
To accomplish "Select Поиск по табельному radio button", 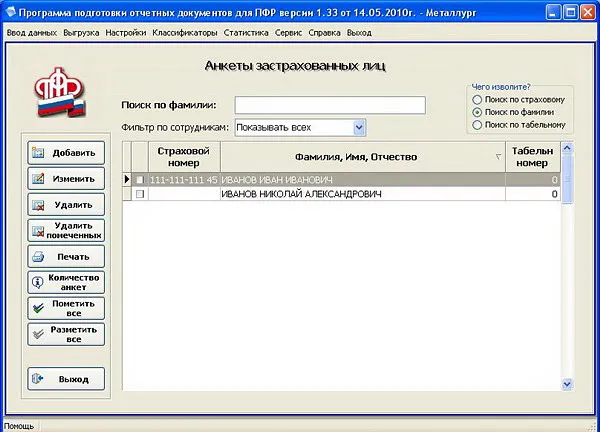I will (x=477, y=125).
